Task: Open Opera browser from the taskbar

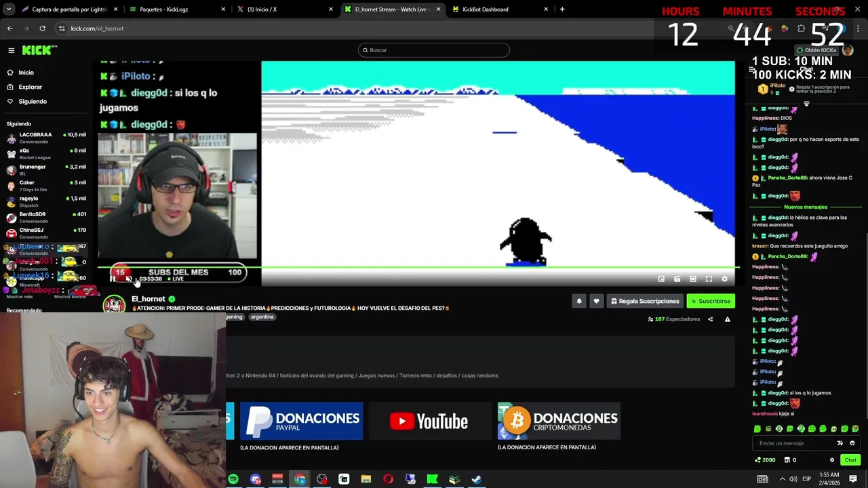Action: 388,479
